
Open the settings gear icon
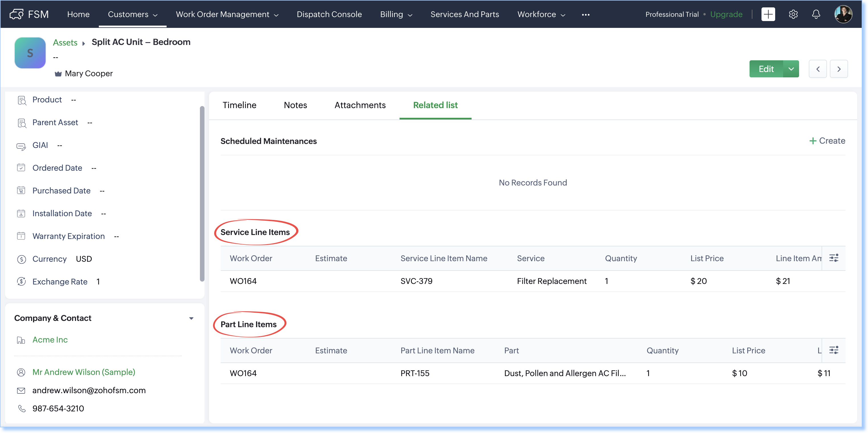[793, 14]
